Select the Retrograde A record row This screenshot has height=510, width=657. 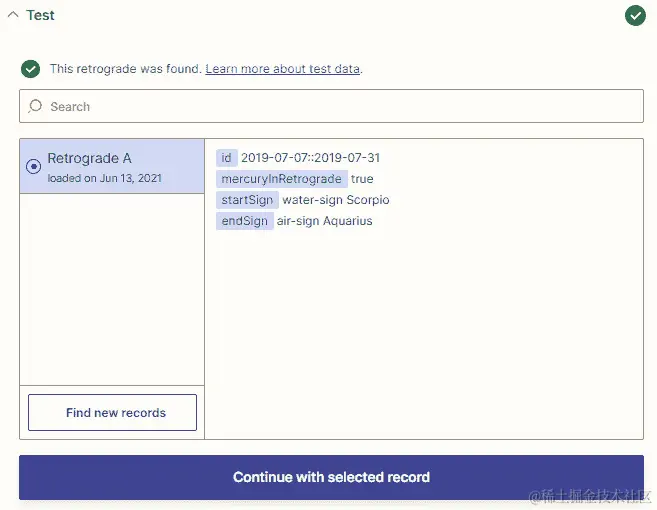point(112,166)
